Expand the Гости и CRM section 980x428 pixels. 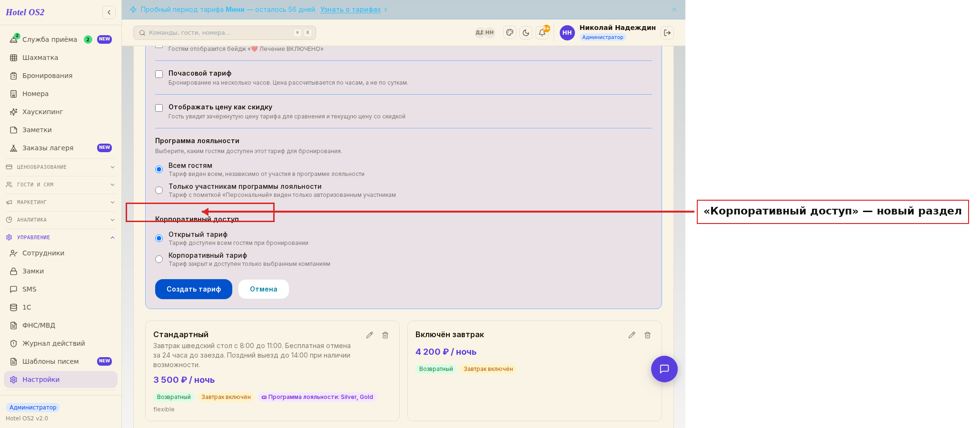(60, 185)
